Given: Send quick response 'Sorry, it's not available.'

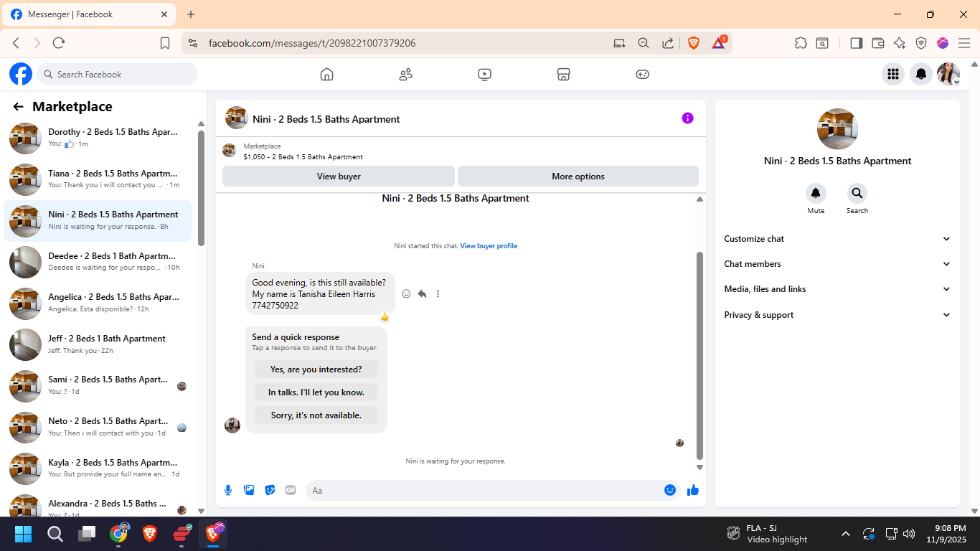Looking at the screenshot, I should click(x=316, y=415).
